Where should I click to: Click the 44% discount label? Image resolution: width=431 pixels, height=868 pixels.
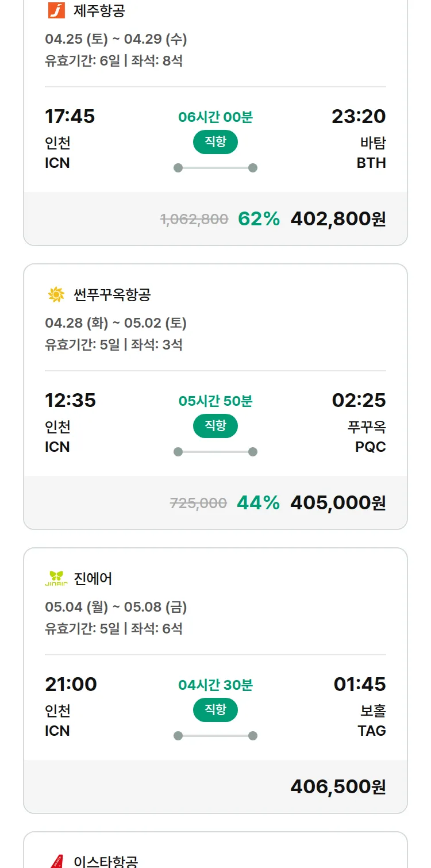[258, 503]
